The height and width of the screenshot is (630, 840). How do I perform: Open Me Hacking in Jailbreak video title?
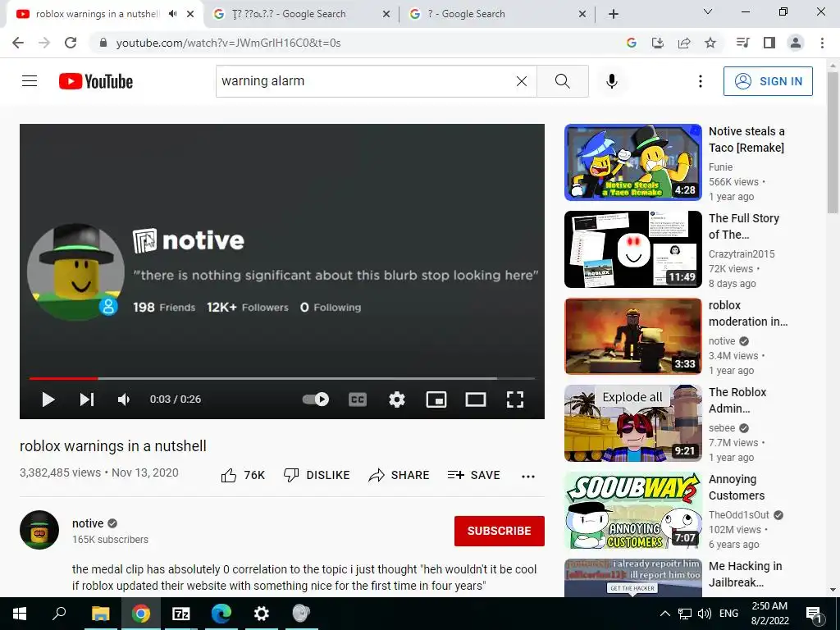pos(745,574)
